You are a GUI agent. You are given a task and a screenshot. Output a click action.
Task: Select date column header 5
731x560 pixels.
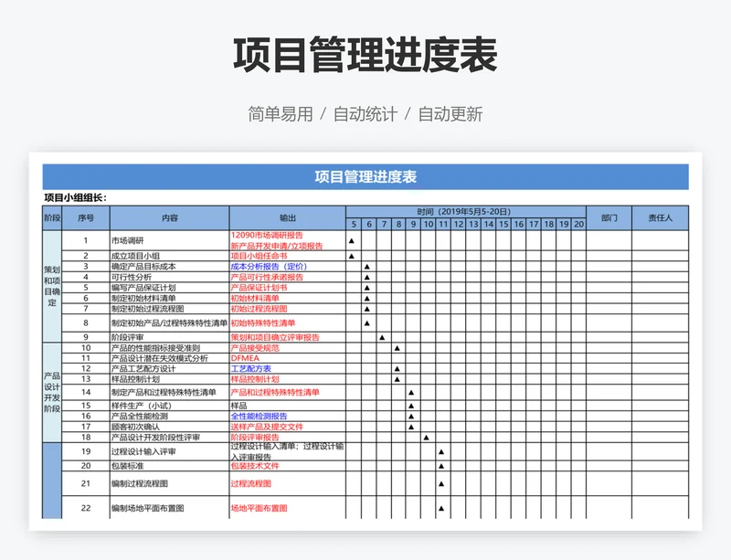pyautogui.click(x=354, y=225)
